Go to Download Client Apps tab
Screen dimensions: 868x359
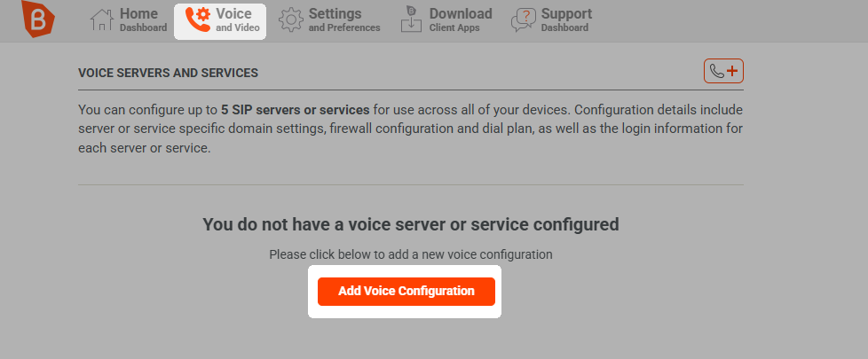446,20
